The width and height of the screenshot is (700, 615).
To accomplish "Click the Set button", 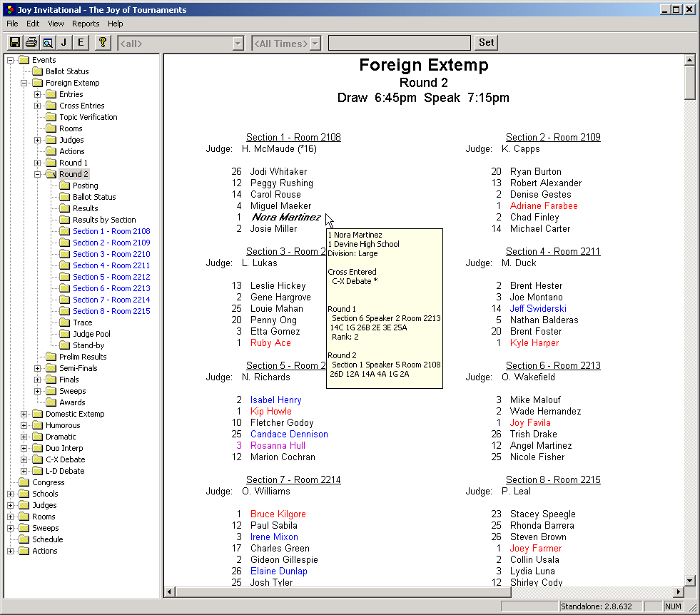I will pyautogui.click(x=486, y=43).
